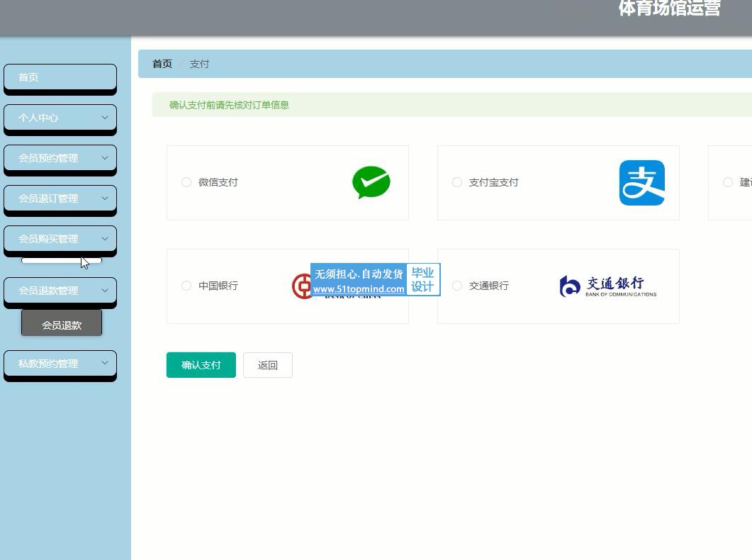Click the 首页 breadcrumb link

(x=162, y=64)
